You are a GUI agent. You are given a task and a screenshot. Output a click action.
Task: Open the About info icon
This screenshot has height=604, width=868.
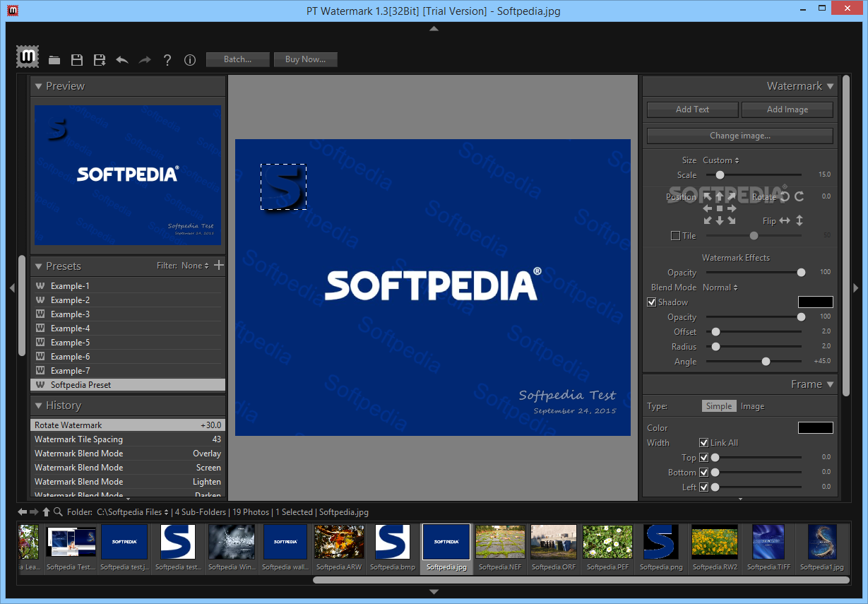click(190, 60)
